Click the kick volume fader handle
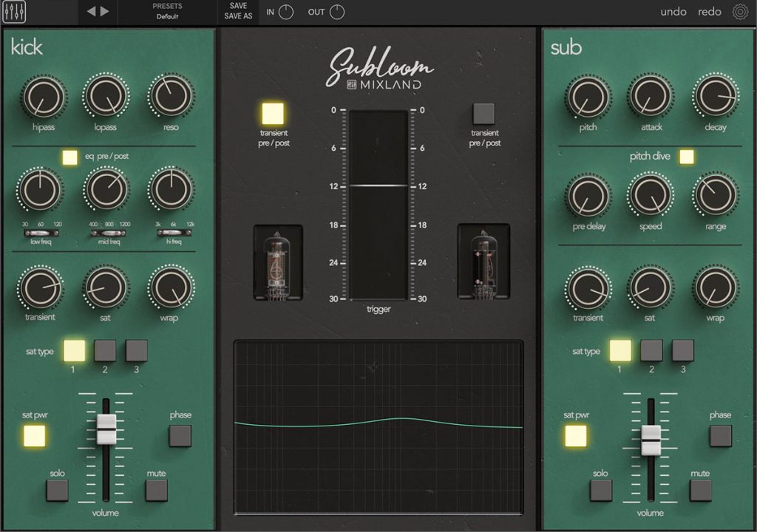757x532 pixels. (x=106, y=429)
